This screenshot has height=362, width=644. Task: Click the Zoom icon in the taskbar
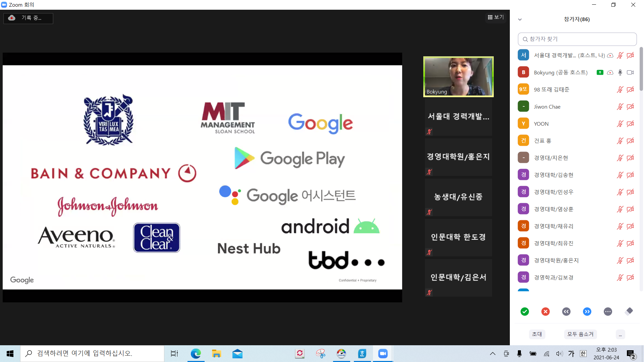tap(383, 354)
